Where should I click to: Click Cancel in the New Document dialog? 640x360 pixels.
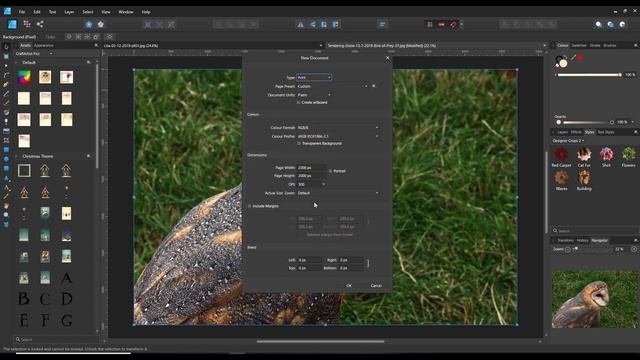coord(376,286)
